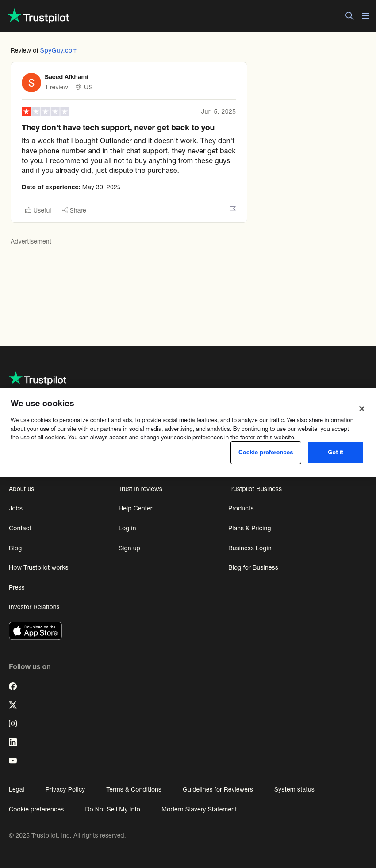Open Blog for Business link
Image resolution: width=376 pixels, height=868 pixels.
click(253, 567)
